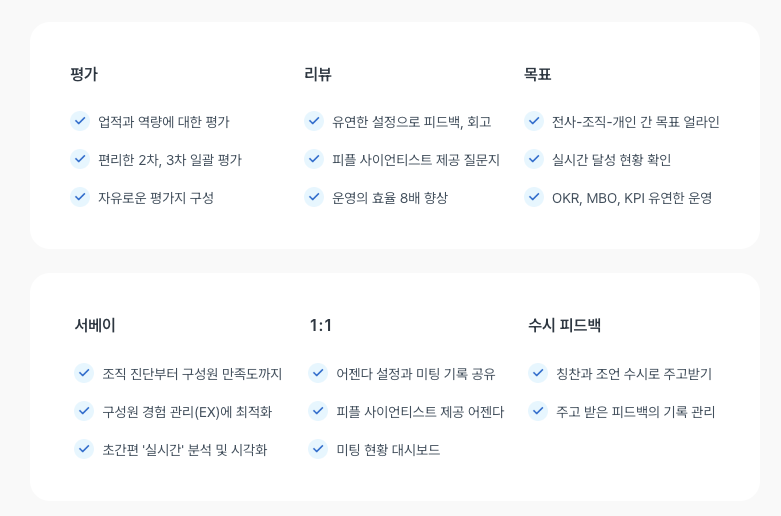Click checkmark icon next to 운영의 효율 8배 향상

(314, 197)
